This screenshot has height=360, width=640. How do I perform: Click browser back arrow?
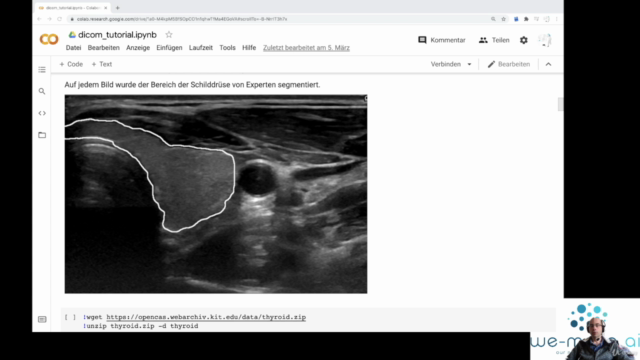39,19
